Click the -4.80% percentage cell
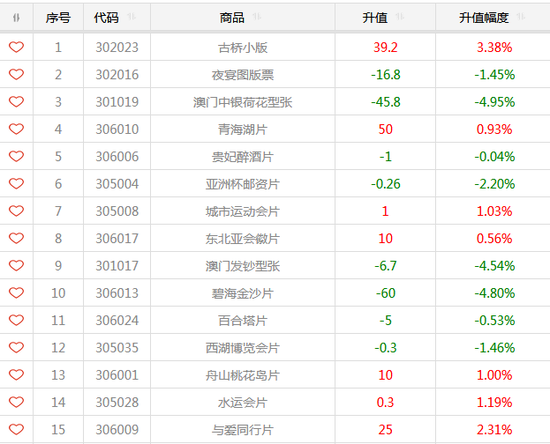This screenshot has width=550, height=444. tap(495, 293)
